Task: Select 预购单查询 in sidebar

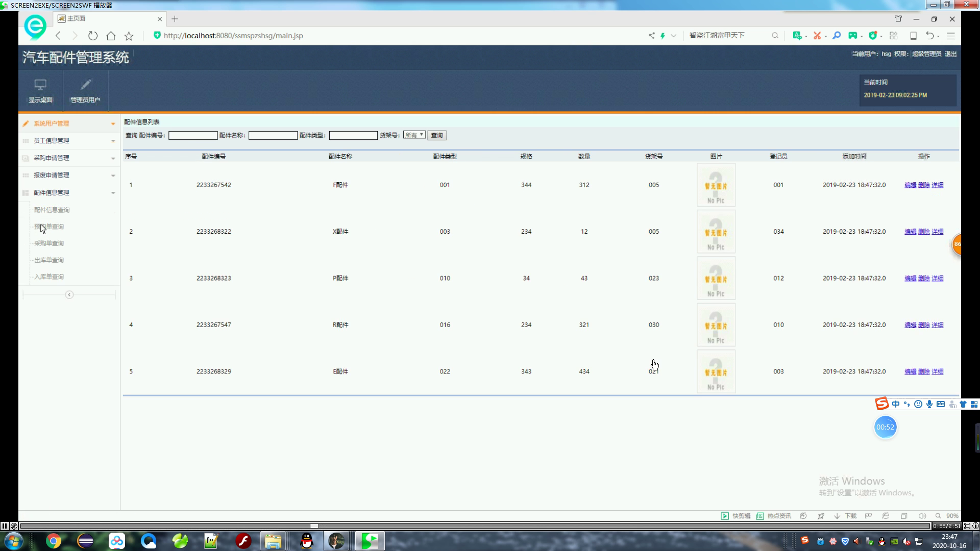Action: tap(49, 227)
